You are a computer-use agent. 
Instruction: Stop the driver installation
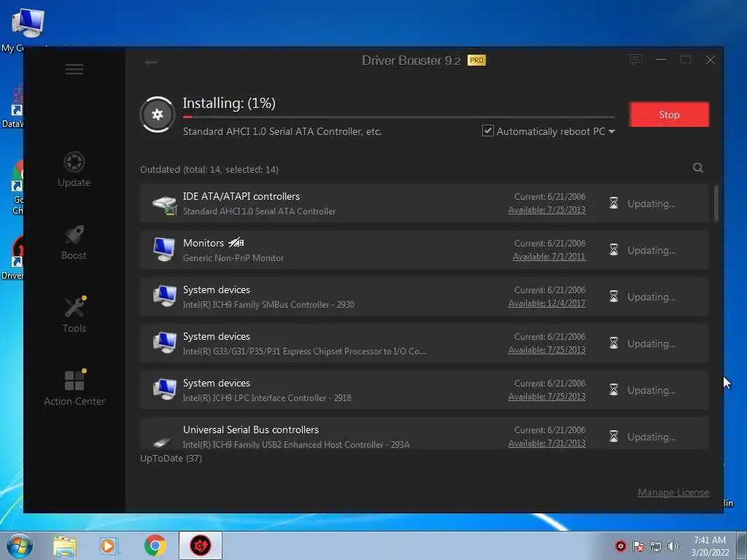[x=669, y=114]
